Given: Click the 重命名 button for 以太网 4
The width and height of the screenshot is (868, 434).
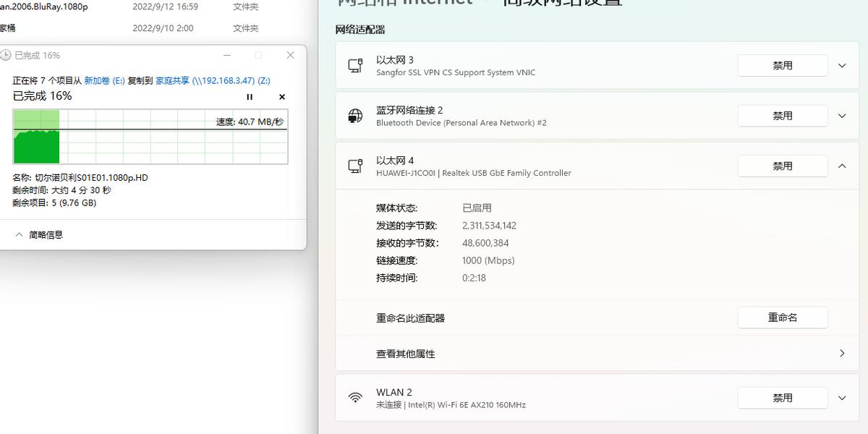Looking at the screenshot, I should point(783,317).
